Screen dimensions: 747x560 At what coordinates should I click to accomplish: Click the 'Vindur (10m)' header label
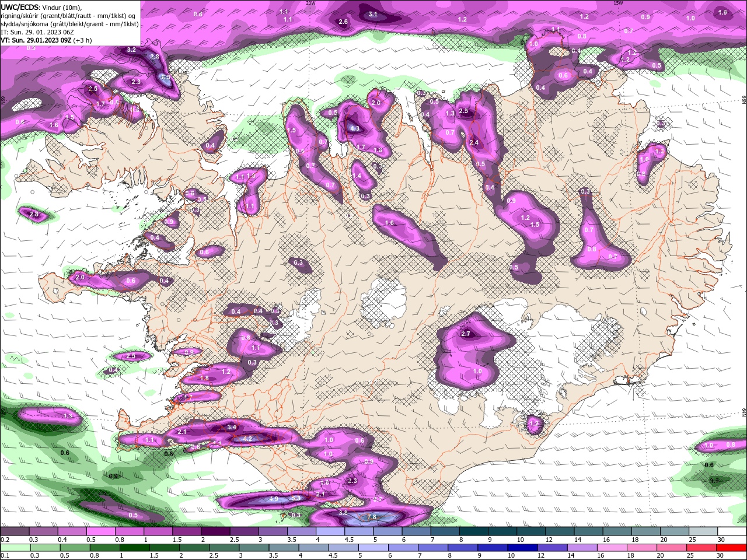point(62,7)
